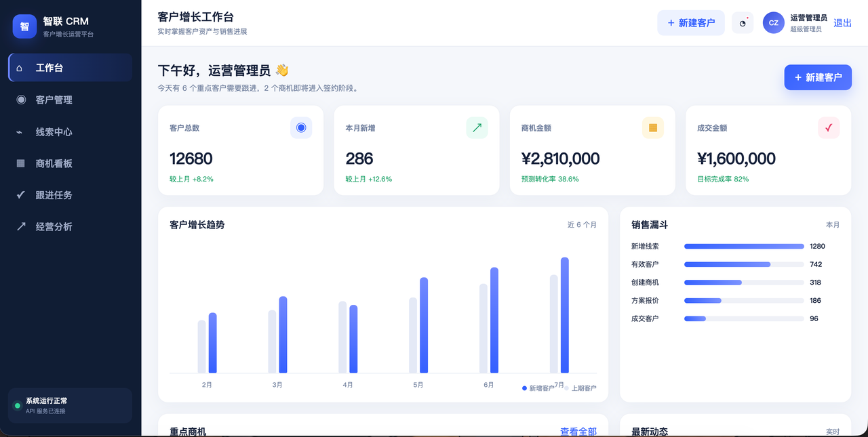This screenshot has width=868, height=437.
Task: Click the arrow icon beside 经营分析
Action: tap(20, 226)
